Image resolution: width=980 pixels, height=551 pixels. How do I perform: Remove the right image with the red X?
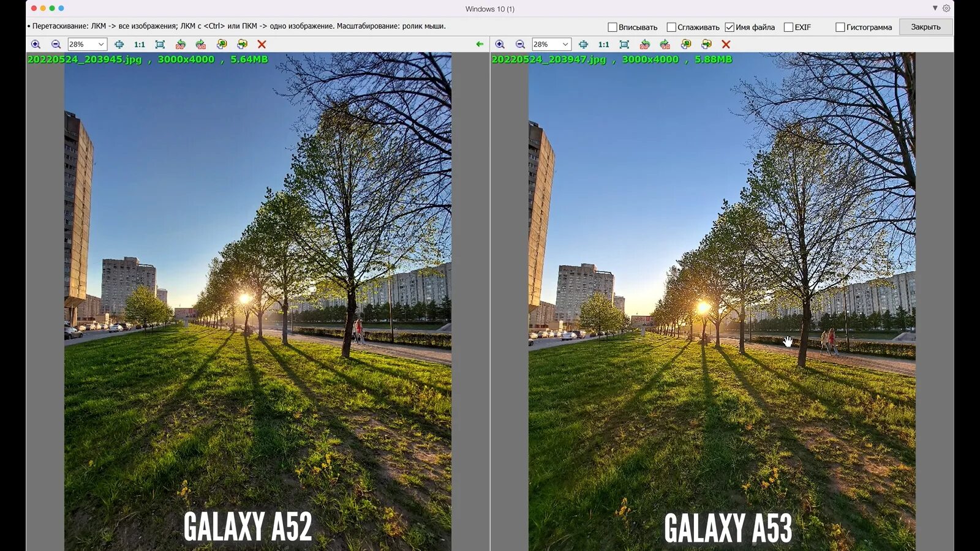726,44
